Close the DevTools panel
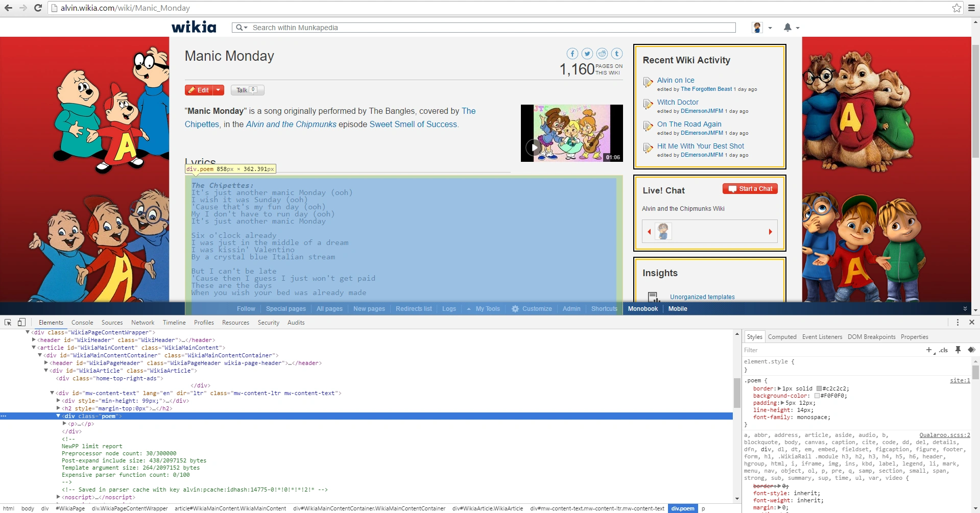 coord(972,323)
